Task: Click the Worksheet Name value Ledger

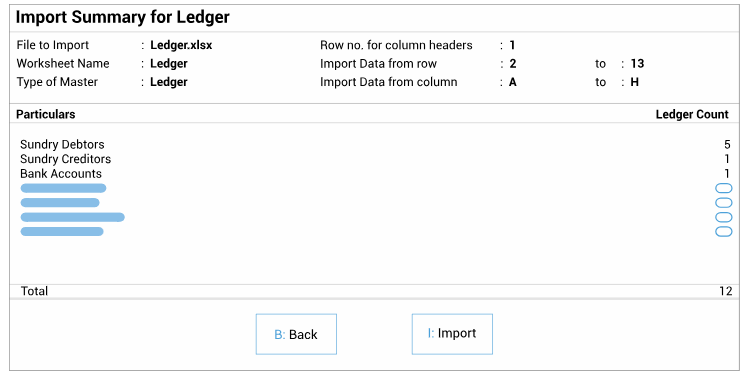Action: tap(169, 63)
